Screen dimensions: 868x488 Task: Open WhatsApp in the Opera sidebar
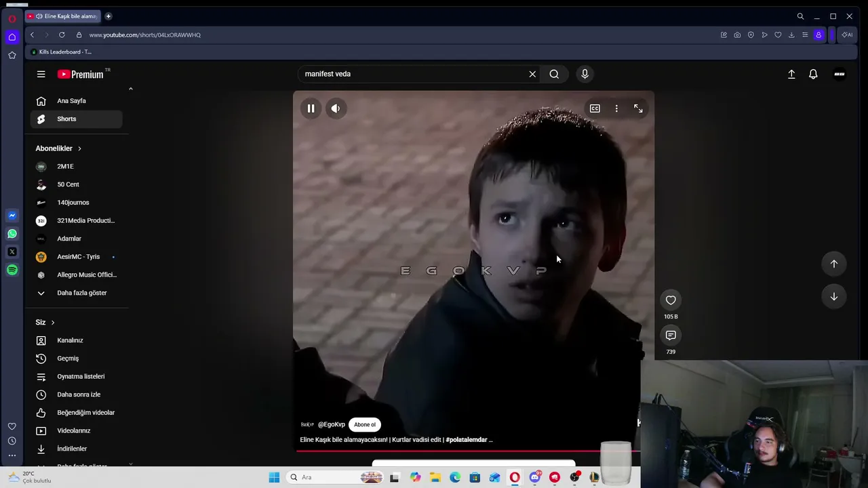coord(12,234)
